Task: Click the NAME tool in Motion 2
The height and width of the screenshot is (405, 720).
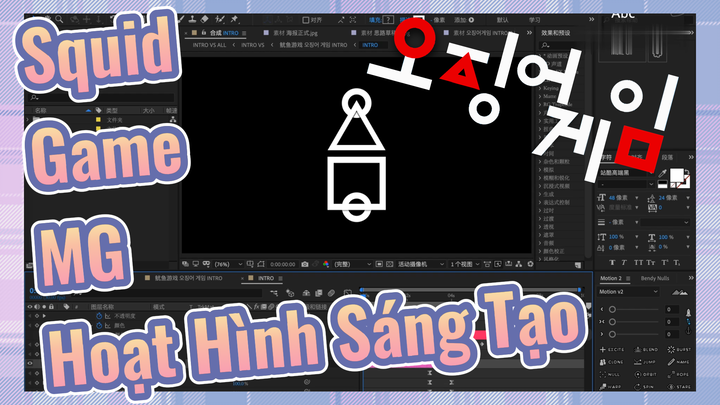Action: point(679,362)
